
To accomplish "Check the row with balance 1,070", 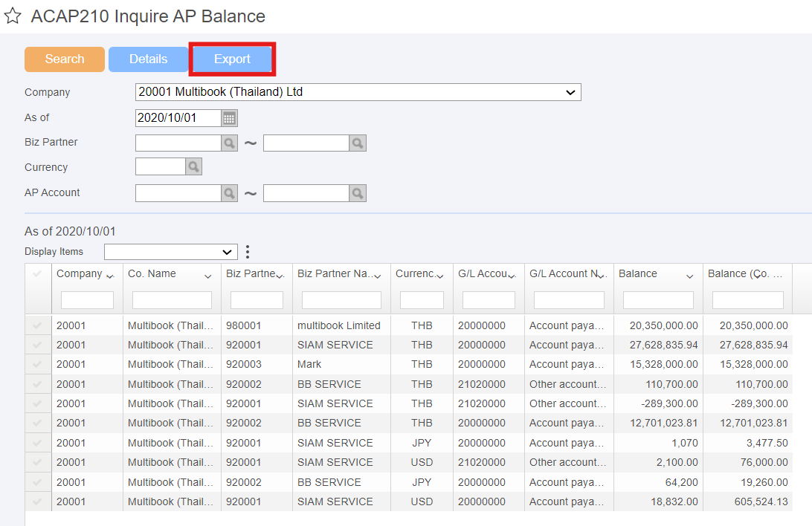I will click(x=37, y=443).
